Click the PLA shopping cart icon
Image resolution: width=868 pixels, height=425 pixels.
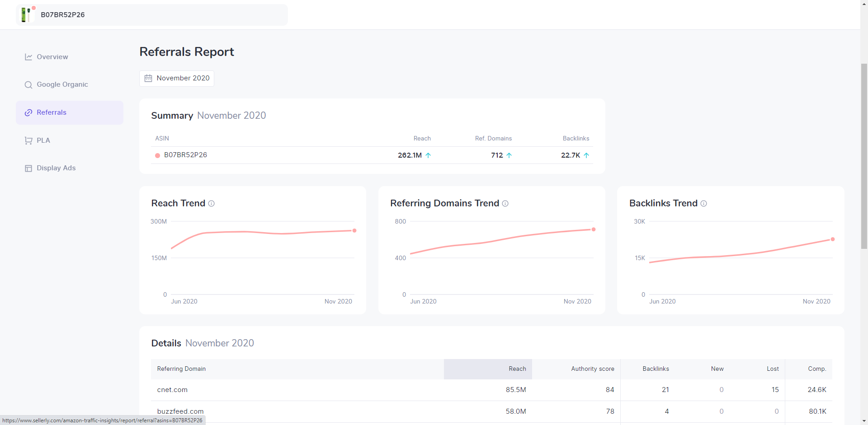tap(28, 140)
